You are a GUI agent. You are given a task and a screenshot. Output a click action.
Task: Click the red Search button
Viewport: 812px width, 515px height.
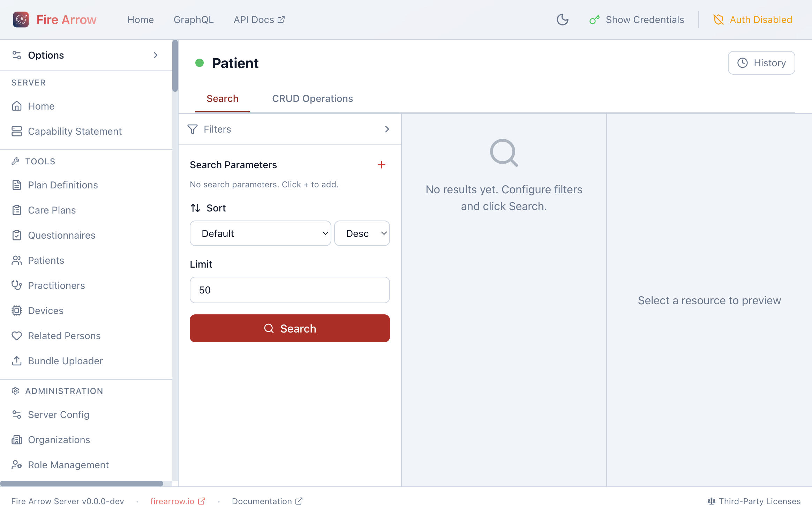pos(290,328)
